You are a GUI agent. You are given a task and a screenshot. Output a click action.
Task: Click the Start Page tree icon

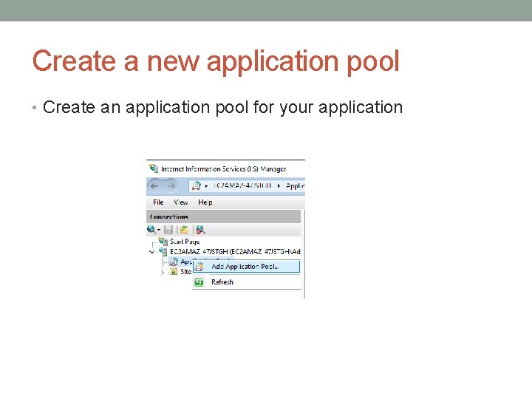[x=163, y=242]
